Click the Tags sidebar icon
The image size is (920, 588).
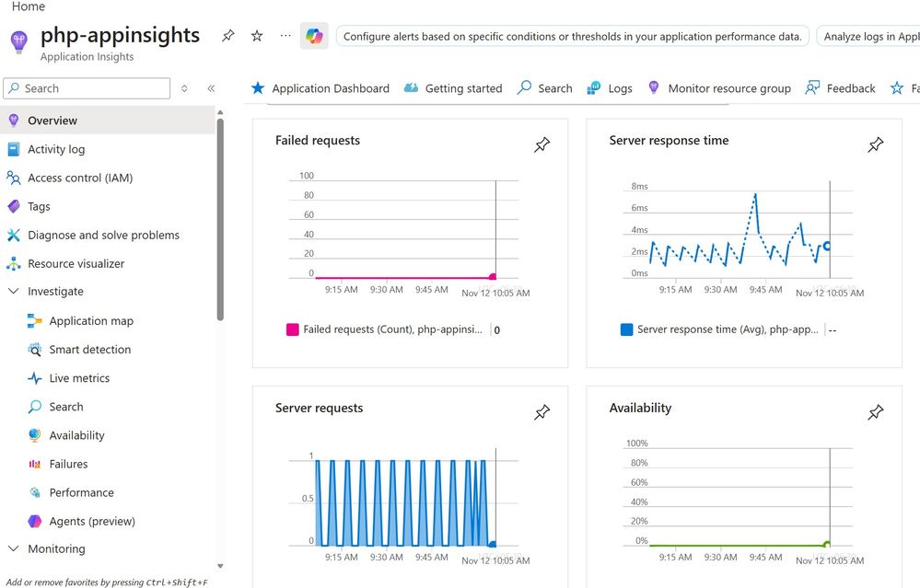[14, 206]
